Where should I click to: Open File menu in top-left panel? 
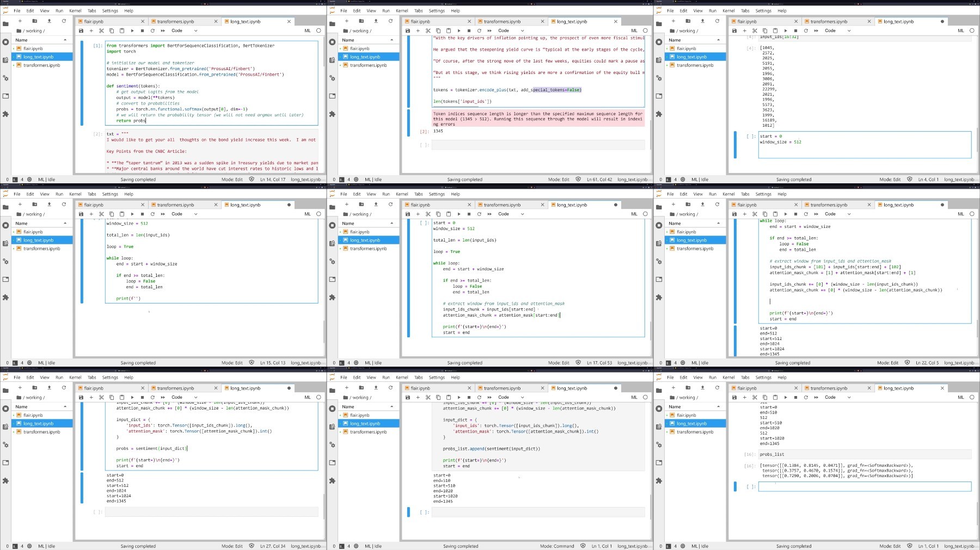pos(17,10)
